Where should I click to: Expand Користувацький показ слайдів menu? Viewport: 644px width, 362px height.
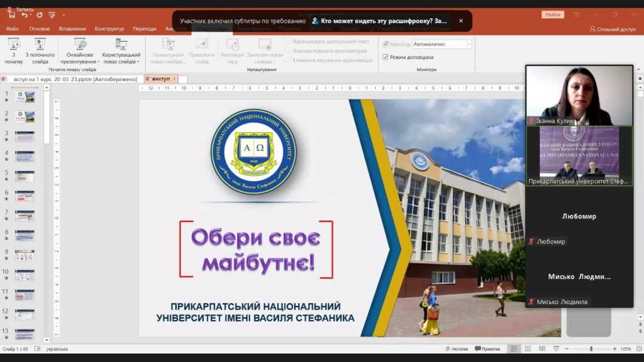[x=121, y=52]
